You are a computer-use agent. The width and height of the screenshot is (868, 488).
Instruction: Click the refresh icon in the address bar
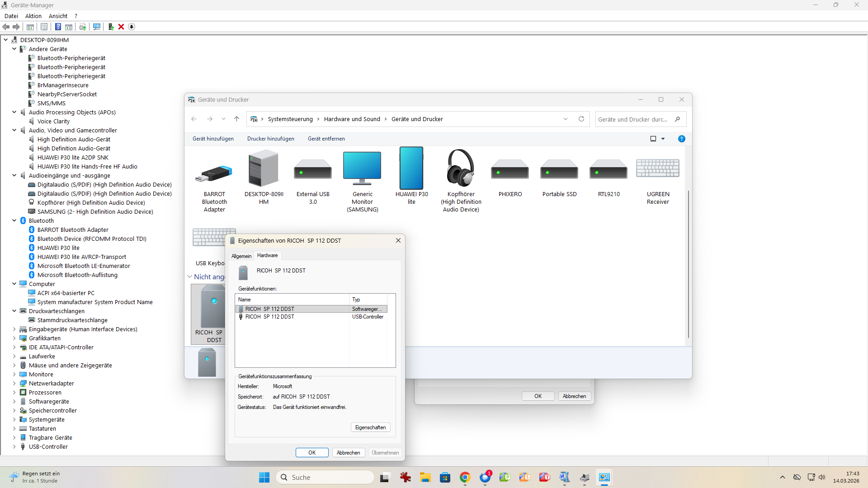coord(581,119)
